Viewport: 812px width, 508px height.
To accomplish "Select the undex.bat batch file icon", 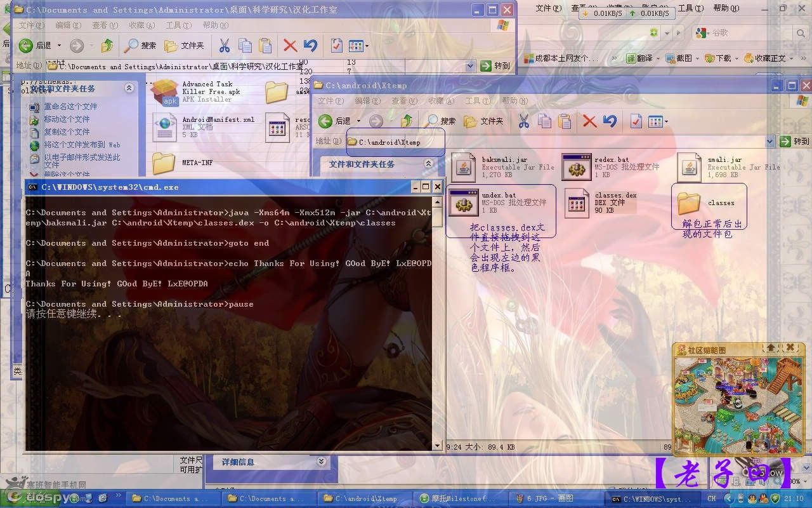I will click(x=463, y=203).
